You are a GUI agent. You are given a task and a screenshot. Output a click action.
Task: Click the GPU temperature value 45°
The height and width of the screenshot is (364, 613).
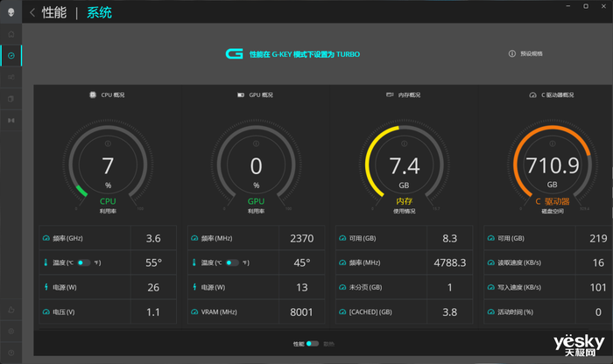click(x=302, y=262)
